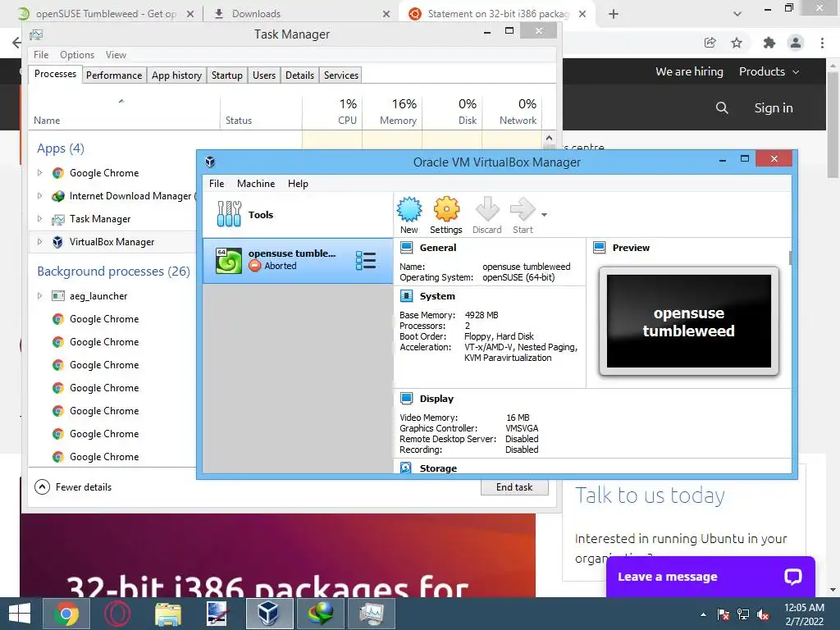This screenshot has height=630, width=840.
Task: Click the opensuse tumbleweed preview thumbnail
Action: pyautogui.click(x=688, y=321)
